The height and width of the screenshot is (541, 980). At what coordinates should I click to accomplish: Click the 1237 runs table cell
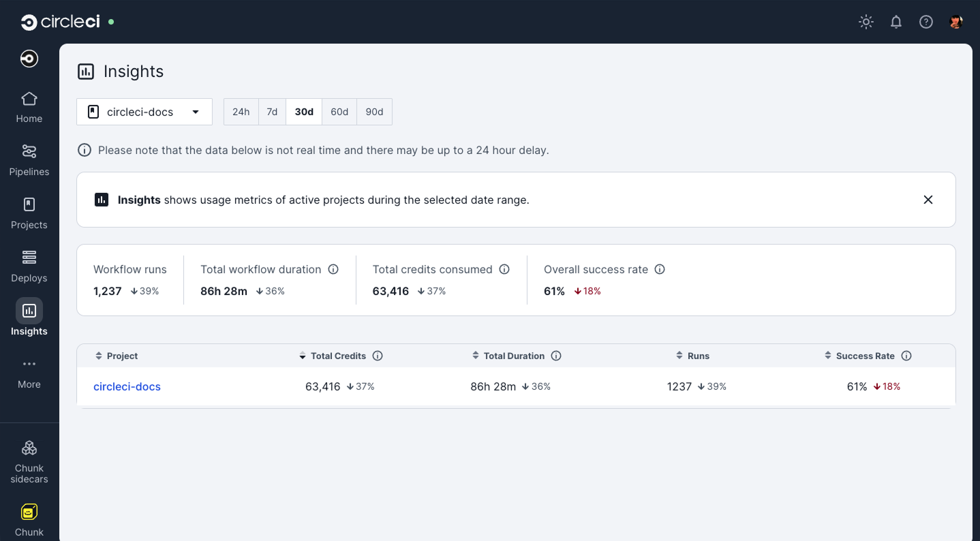pos(679,386)
